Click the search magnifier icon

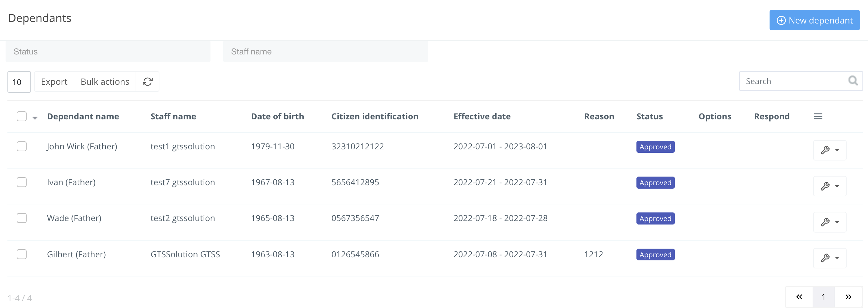coord(853,81)
